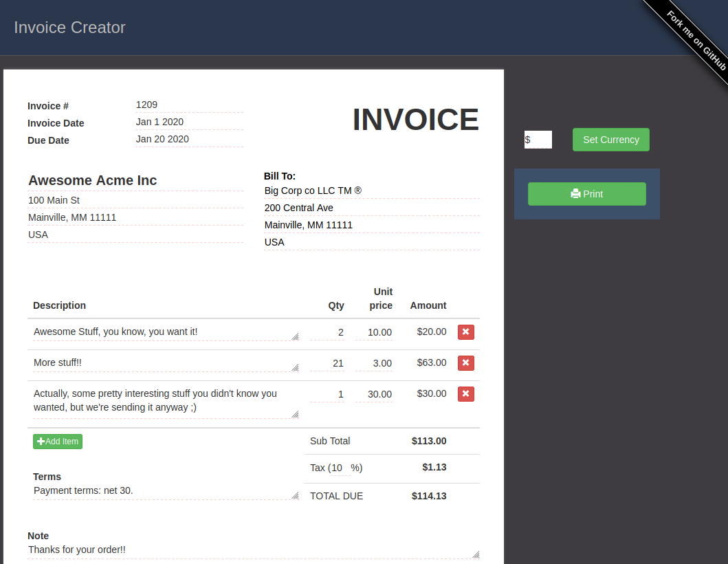Viewport: 728px width, 564px height.
Task: Edit company name Awesome Acme Inc
Action: (x=135, y=180)
